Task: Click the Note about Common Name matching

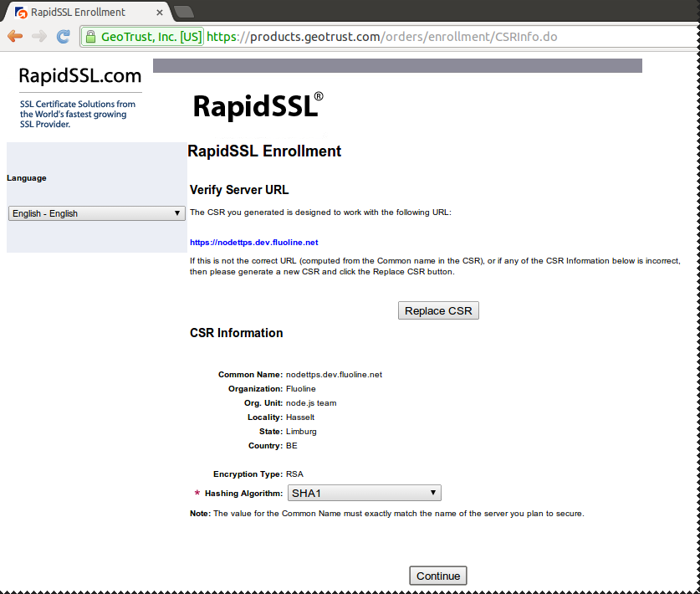Action: pos(387,514)
